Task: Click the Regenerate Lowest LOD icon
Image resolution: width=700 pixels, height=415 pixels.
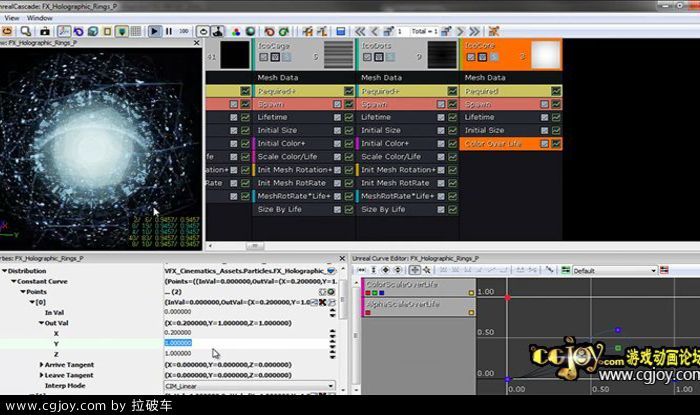Action: coord(322,31)
